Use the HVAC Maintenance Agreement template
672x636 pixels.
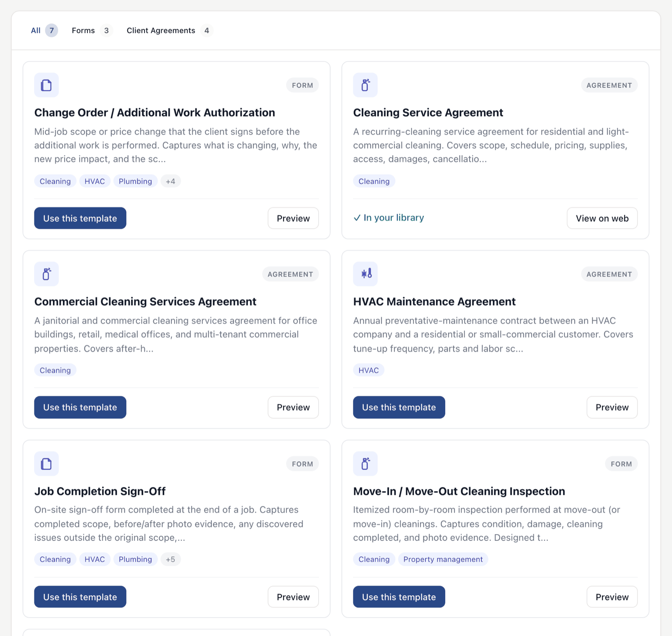[x=399, y=407]
